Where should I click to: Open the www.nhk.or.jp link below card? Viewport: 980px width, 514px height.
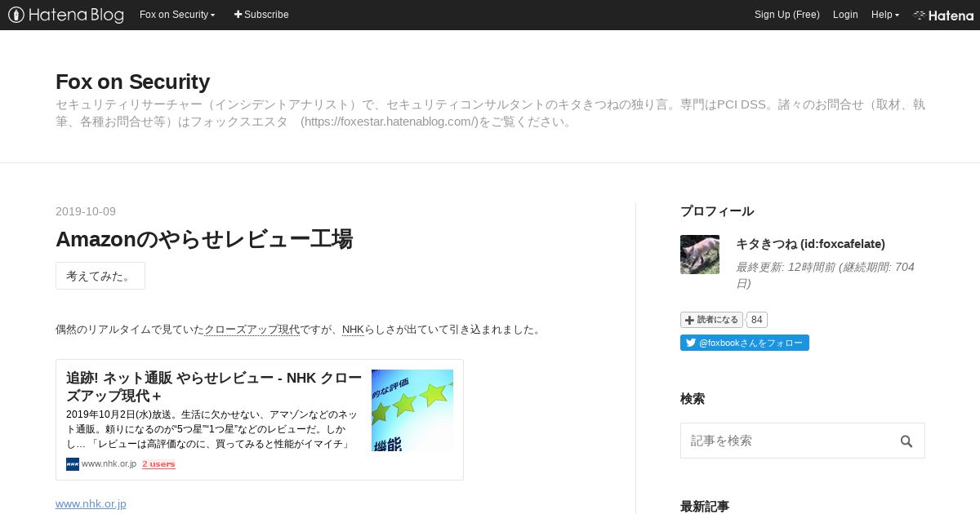pos(91,503)
